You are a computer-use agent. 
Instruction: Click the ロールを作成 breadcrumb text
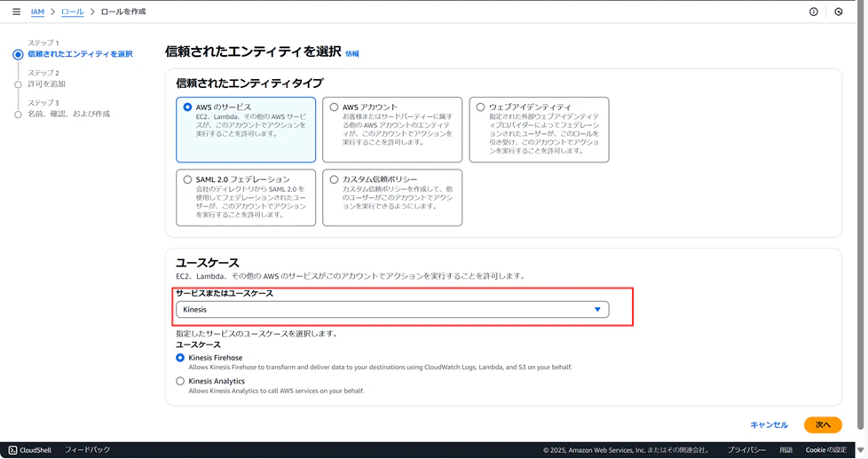pyautogui.click(x=123, y=12)
